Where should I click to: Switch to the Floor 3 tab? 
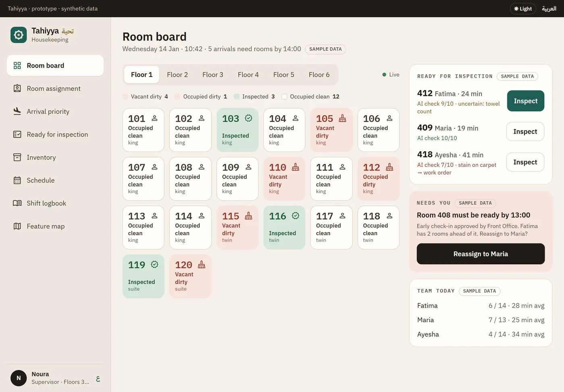[213, 75]
